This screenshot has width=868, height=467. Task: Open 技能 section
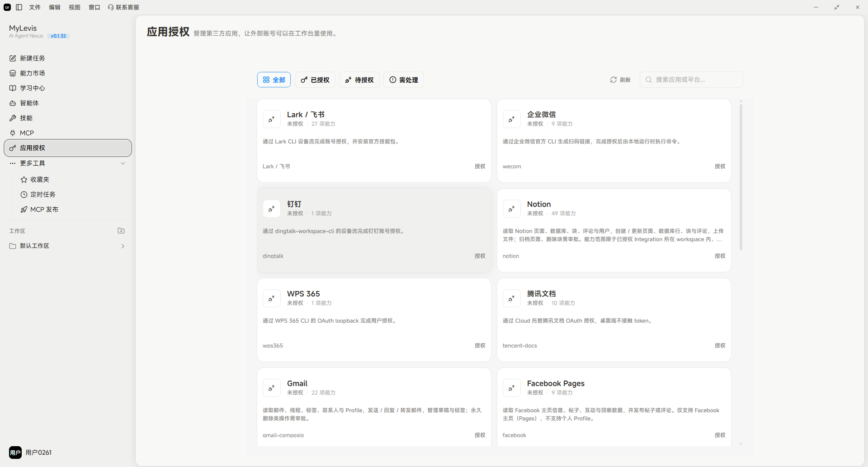[68, 118]
